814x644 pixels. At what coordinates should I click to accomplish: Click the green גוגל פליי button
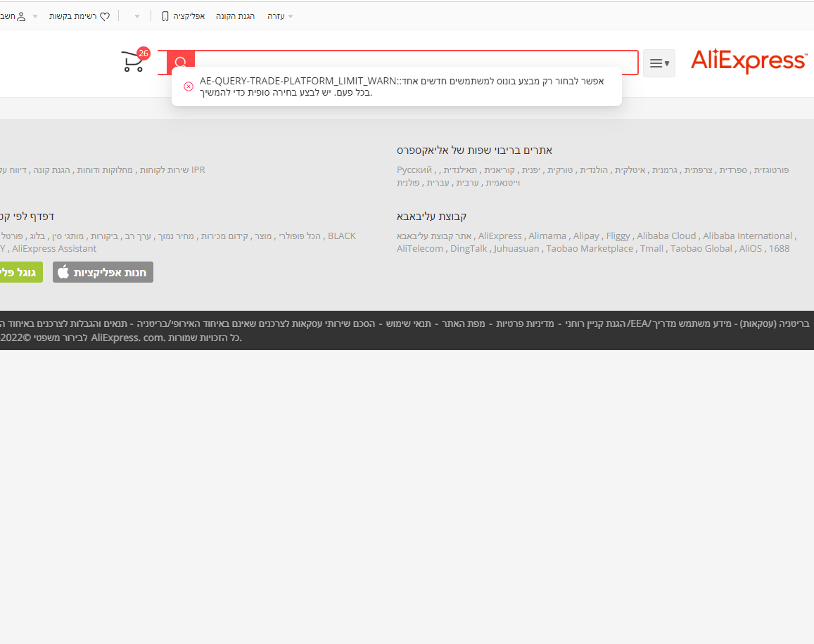20,272
